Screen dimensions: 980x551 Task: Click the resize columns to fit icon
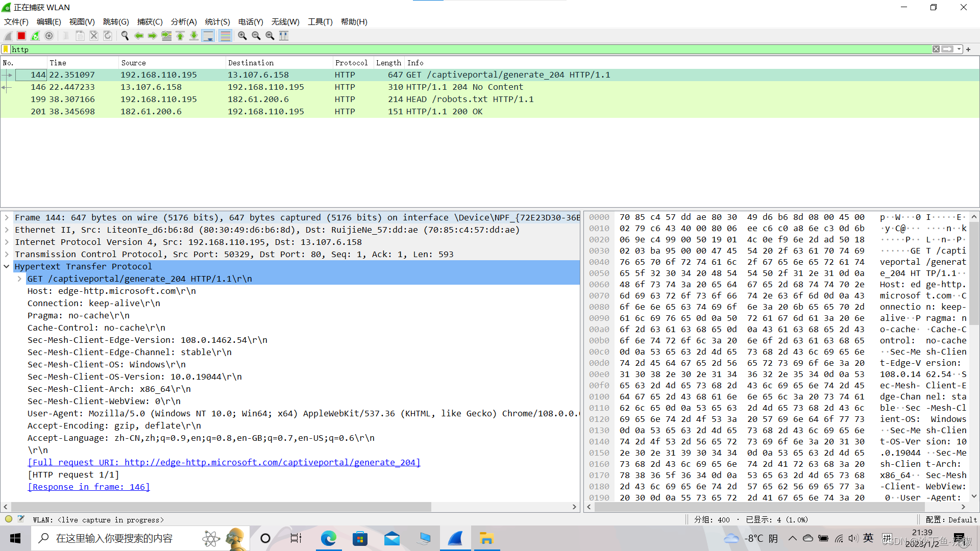pos(284,36)
